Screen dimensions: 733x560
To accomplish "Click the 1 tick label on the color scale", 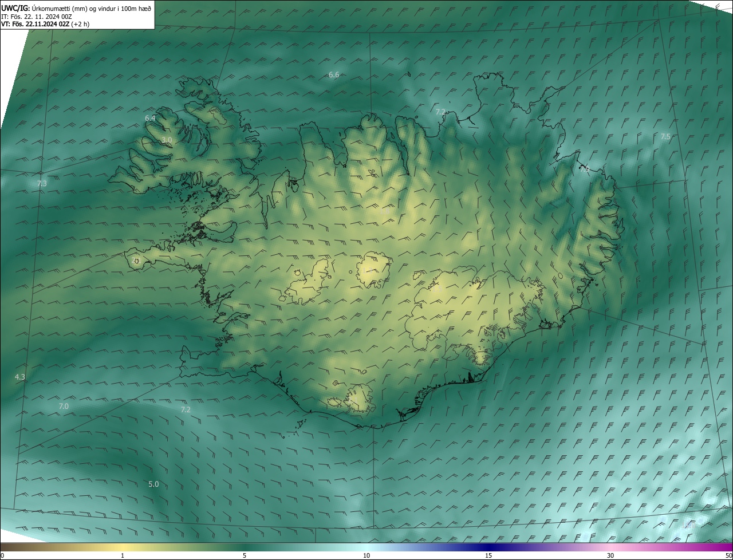I will tap(123, 555).
